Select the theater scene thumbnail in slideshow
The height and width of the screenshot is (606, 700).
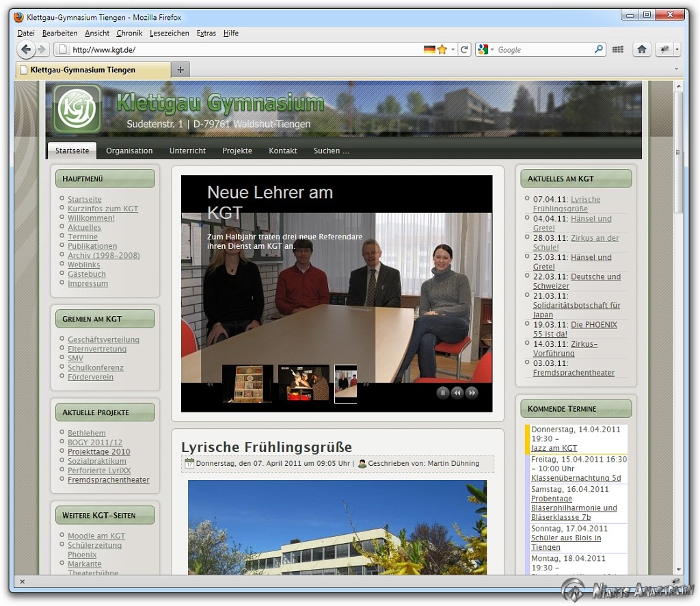pyautogui.click(x=304, y=384)
